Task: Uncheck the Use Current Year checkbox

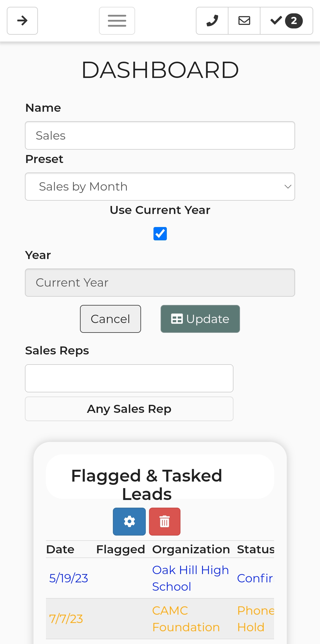Action: (160, 234)
